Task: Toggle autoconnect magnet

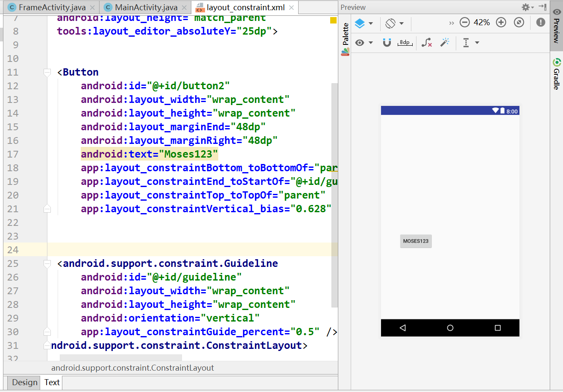Action: pyautogui.click(x=387, y=42)
